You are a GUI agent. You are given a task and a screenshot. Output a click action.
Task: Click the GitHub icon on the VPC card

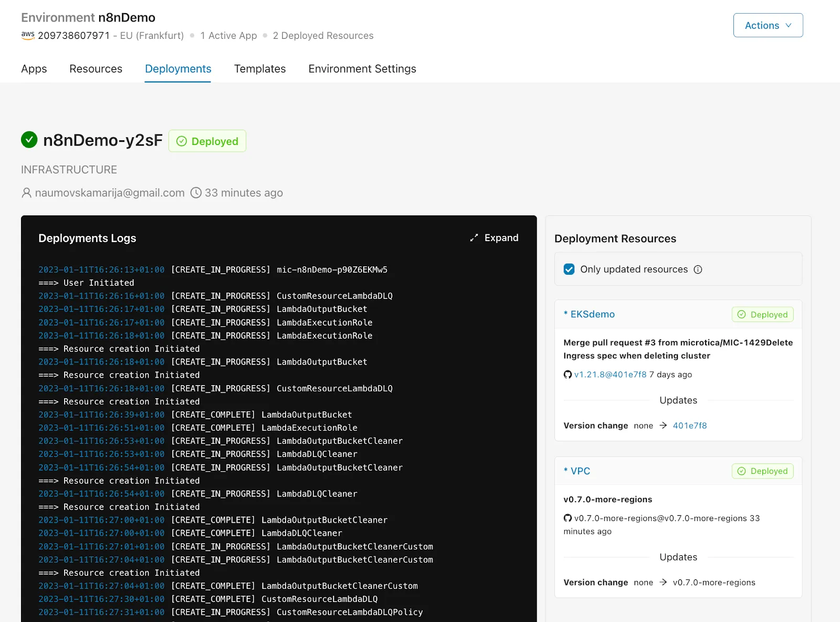[x=568, y=518]
